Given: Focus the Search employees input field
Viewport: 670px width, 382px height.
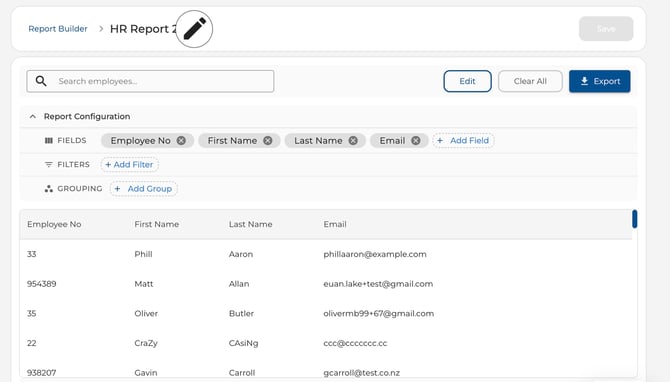Looking at the screenshot, I should point(150,81).
